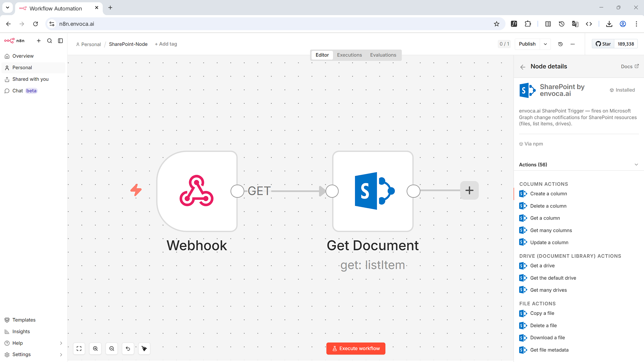Tidy up workflow with the broom icon
Image resolution: width=644 pixels, height=362 pixels.
[x=144, y=349]
